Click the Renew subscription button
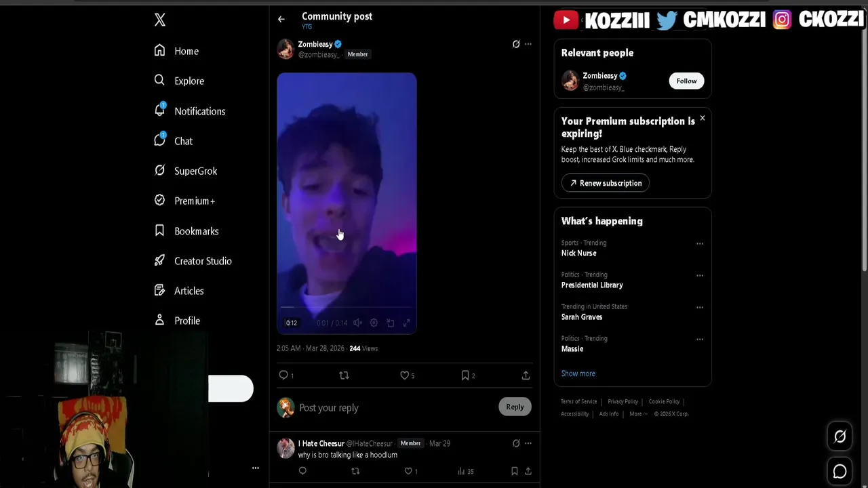The height and width of the screenshot is (488, 868). tap(606, 183)
